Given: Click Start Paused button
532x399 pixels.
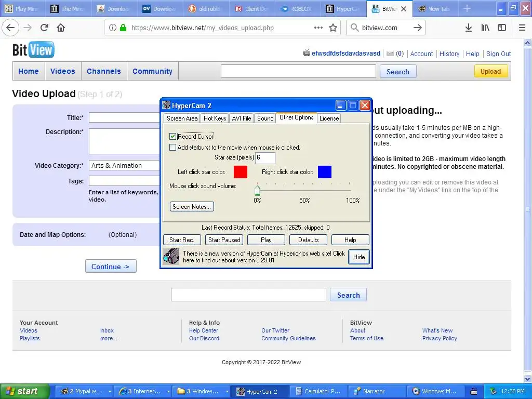Looking at the screenshot, I should tap(224, 240).
